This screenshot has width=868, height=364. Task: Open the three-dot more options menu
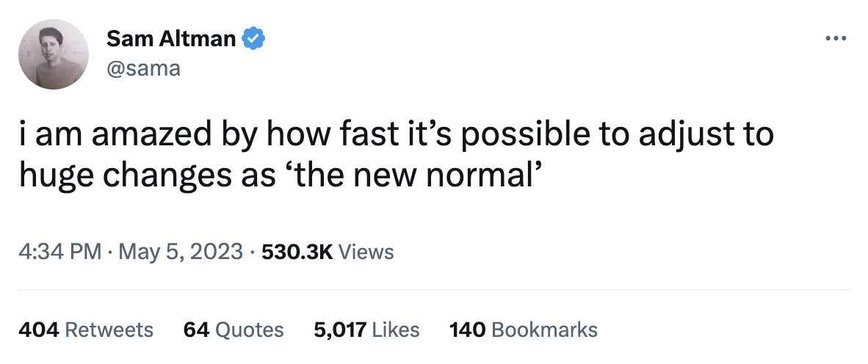tap(836, 37)
